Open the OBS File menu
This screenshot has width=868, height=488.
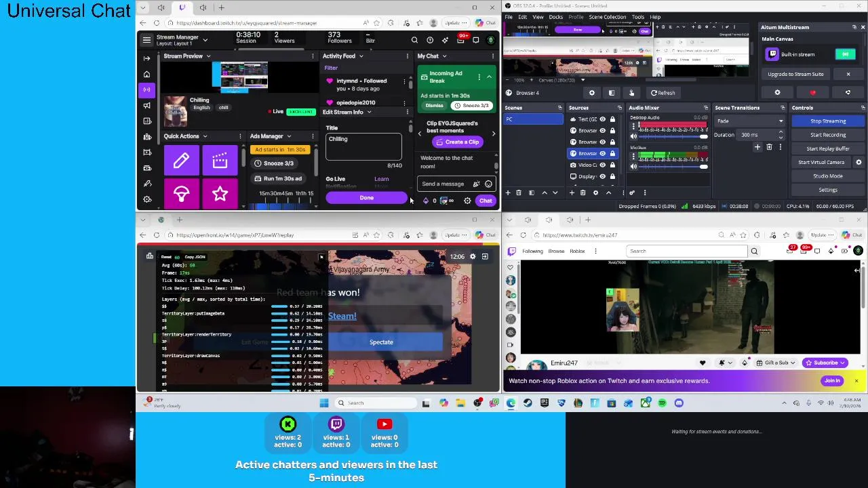click(x=509, y=17)
